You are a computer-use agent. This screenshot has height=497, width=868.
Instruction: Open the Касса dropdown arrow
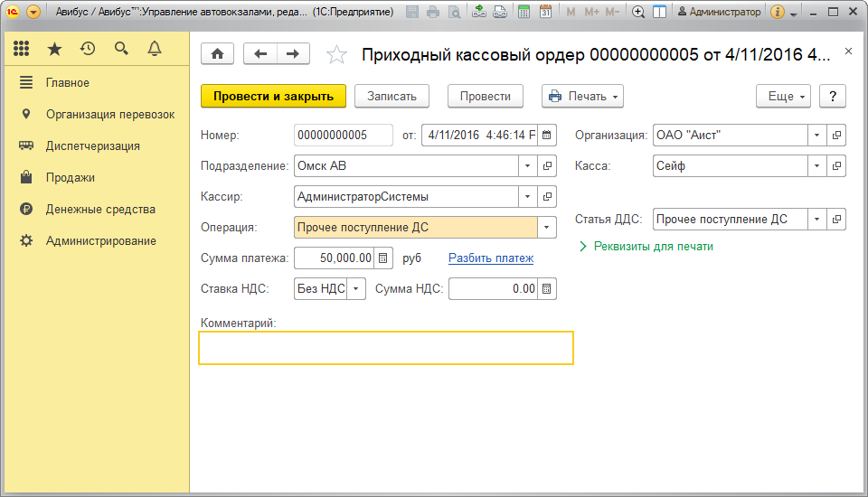click(x=816, y=166)
